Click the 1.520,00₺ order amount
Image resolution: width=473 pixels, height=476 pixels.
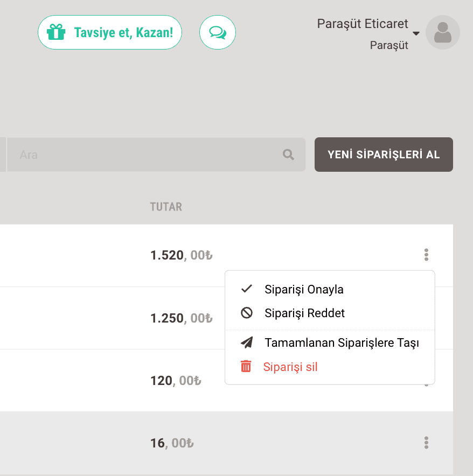(x=181, y=255)
